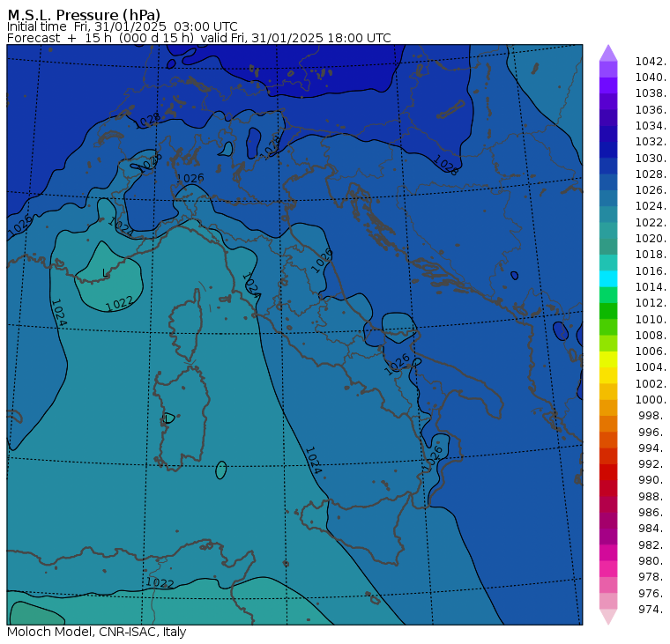Click the 988. legend value
This screenshot has width=670, height=644.
tap(652, 496)
